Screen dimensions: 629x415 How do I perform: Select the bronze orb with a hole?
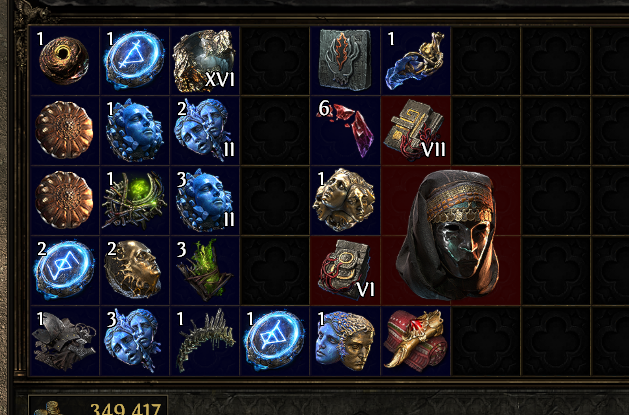click(64, 60)
